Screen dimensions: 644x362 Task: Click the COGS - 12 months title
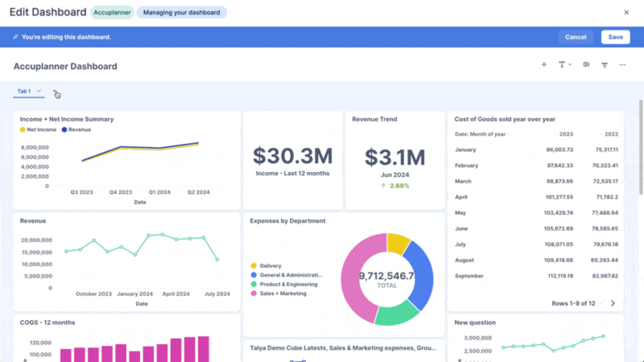47,322
